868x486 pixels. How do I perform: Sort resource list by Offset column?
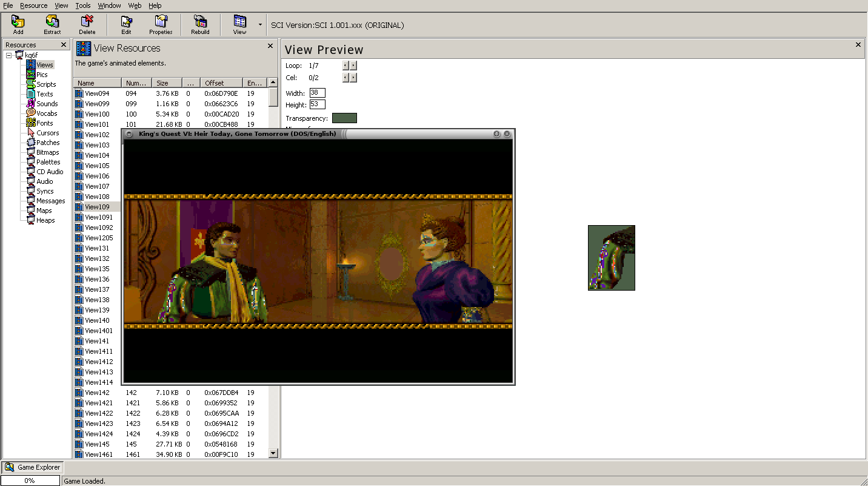pyautogui.click(x=222, y=83)
